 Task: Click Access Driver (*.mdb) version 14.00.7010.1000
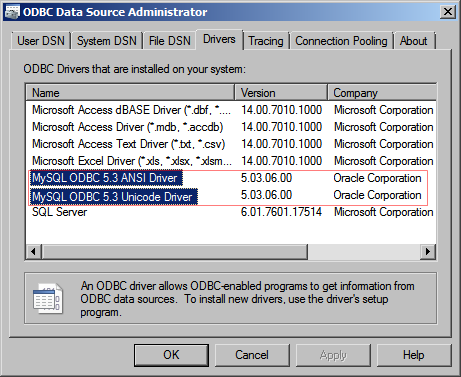click(x=281, y=127)
